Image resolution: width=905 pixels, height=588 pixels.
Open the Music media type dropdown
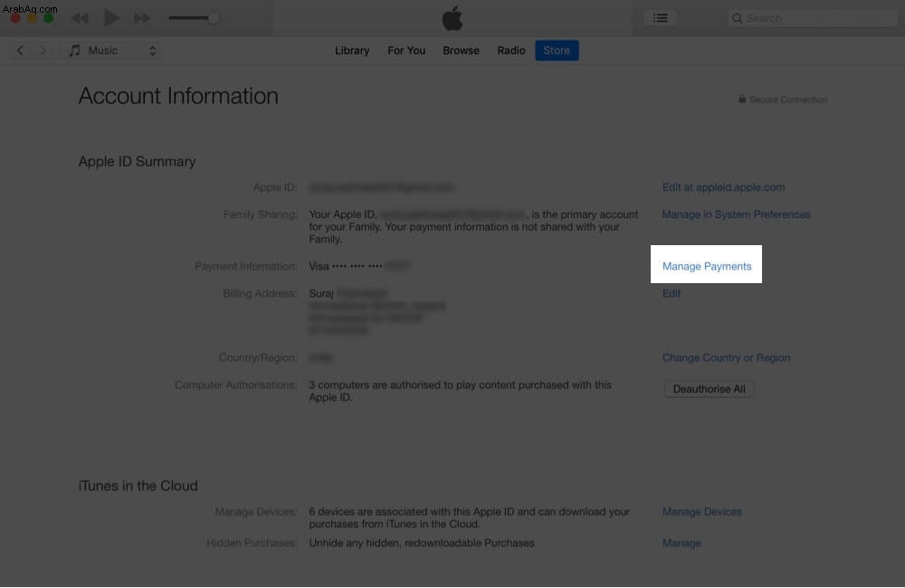click(112, 50)
